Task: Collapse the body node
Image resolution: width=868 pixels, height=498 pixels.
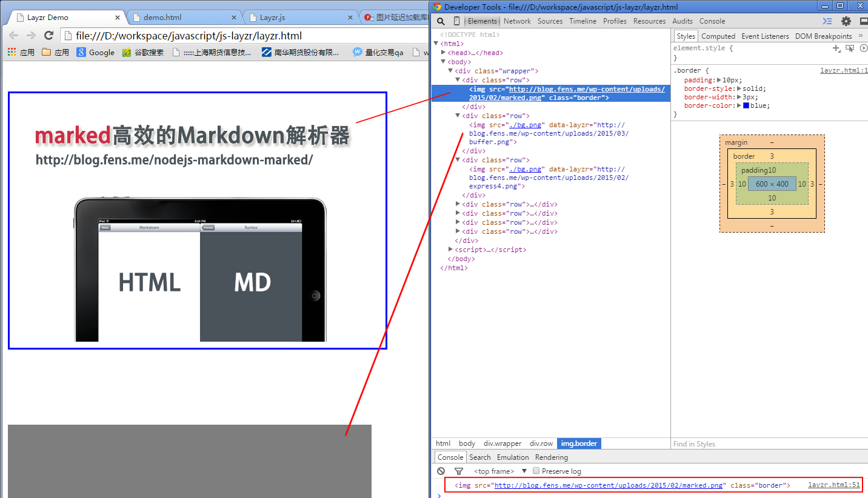Action: point(443,62)
